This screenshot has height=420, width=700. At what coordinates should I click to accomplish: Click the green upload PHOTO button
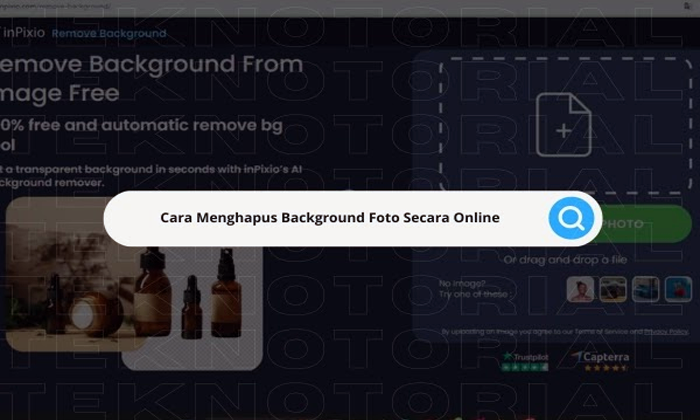pos(645,224)
